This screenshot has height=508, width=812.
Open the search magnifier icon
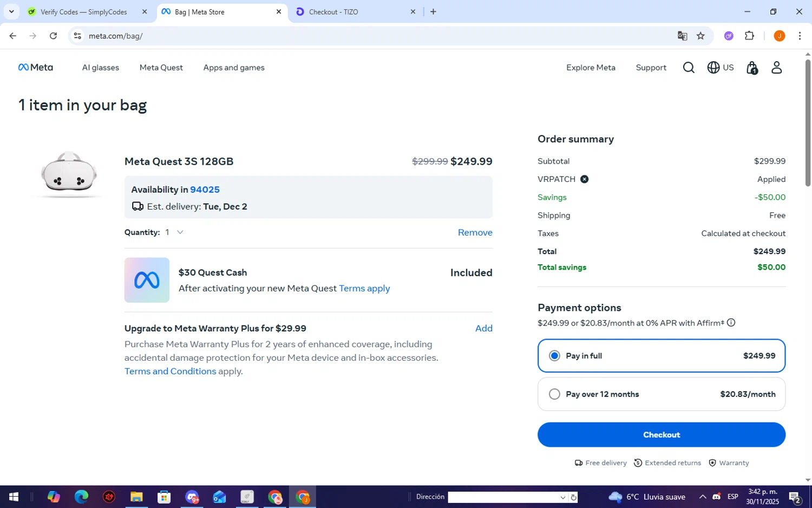(689, 67)
